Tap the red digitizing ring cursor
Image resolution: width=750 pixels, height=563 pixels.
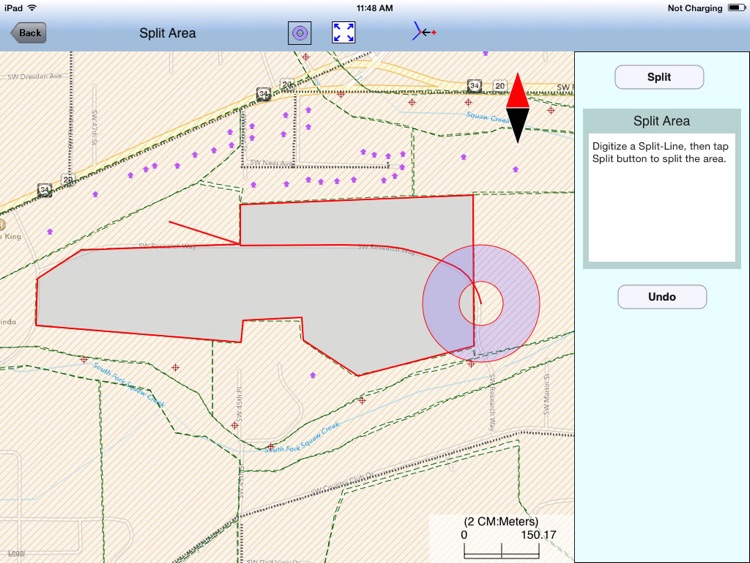[x=481, y=303]
